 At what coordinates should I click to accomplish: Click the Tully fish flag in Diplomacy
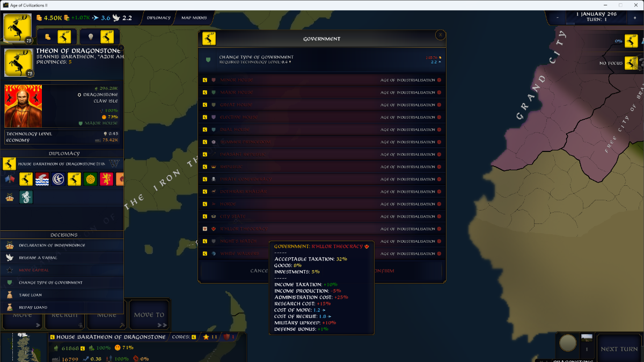point(42,179)
